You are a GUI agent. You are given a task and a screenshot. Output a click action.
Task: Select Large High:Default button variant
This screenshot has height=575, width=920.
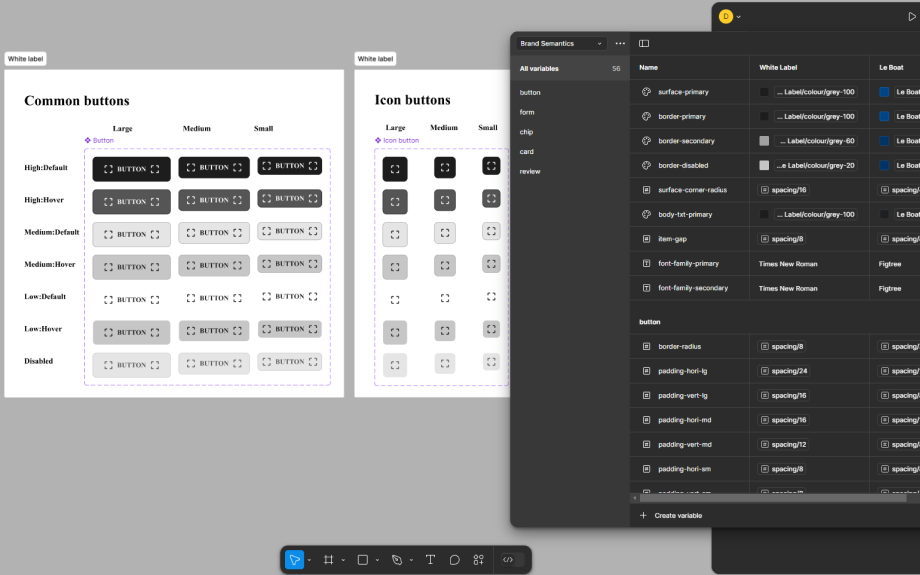pos(131,169)
